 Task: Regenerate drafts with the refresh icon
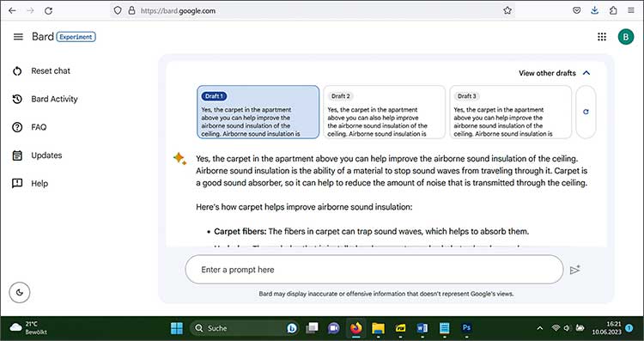(x=586, y=112)
